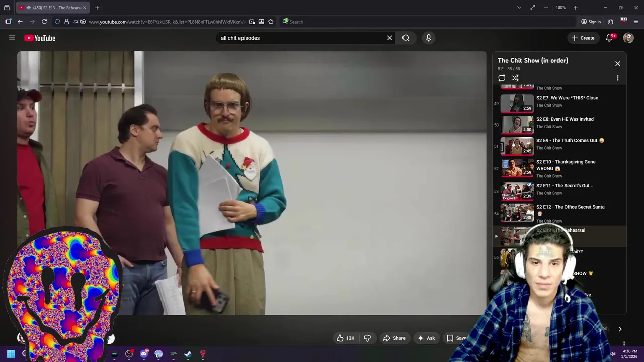This screenshot has height=362, width=644.
Task: Save the video to a playlist
Action: pyautogui.click(x=457, y=338)
